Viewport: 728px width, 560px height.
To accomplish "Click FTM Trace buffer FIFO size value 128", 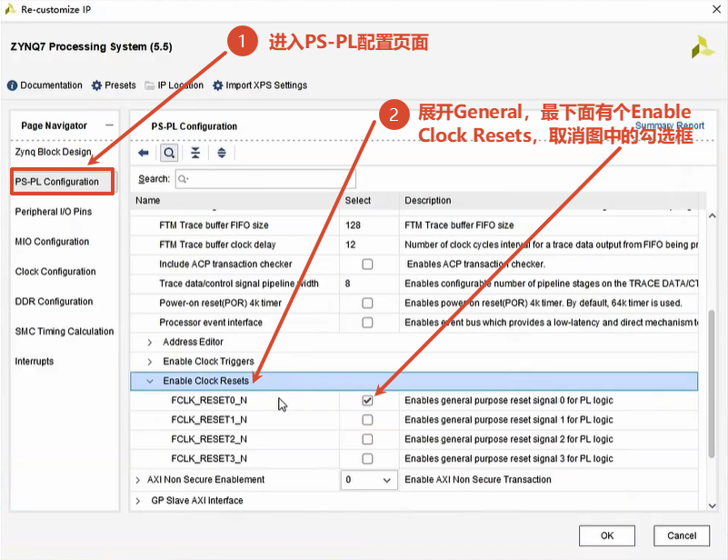I will pos(353,225).
